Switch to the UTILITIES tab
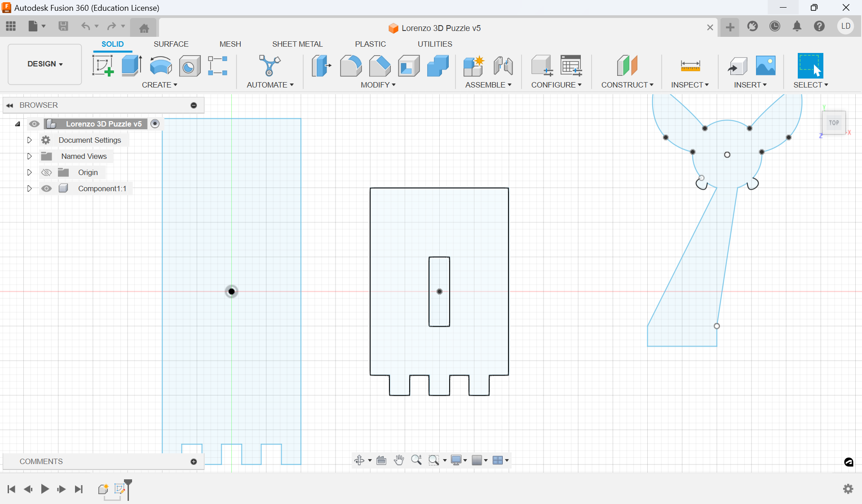 click(x=435, y=44)
